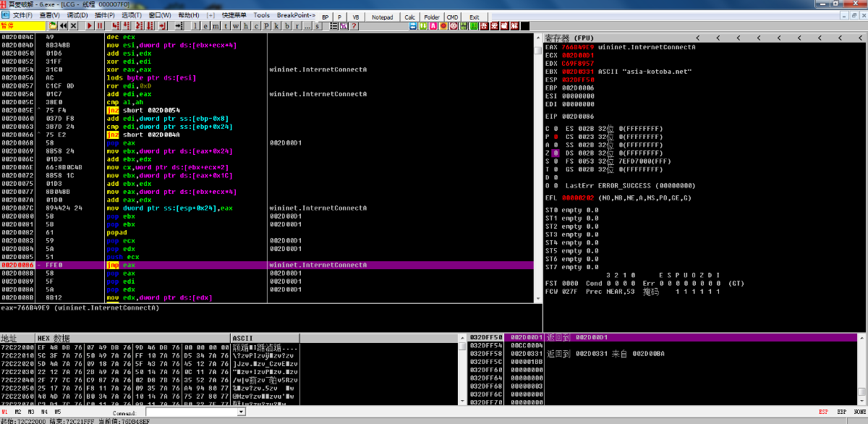Show Source with the 's' icon
The image size is (868, 424).
(x=318, y=26)
